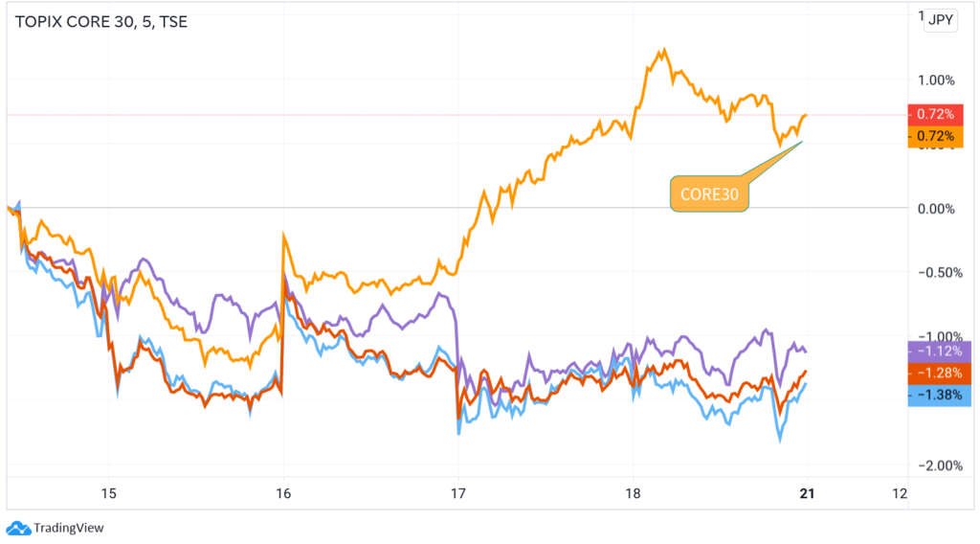Open the JPY currency selector
980x544 pixels.
tap(941, 20)
